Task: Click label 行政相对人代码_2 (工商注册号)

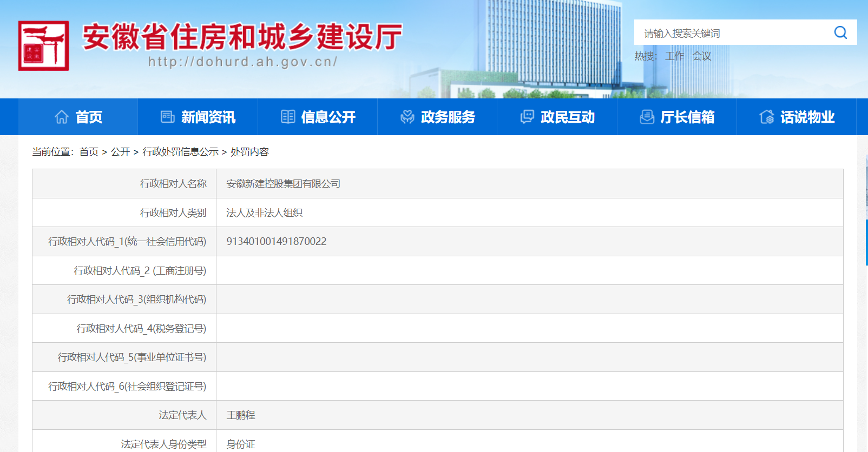Action: pos(140,271)
